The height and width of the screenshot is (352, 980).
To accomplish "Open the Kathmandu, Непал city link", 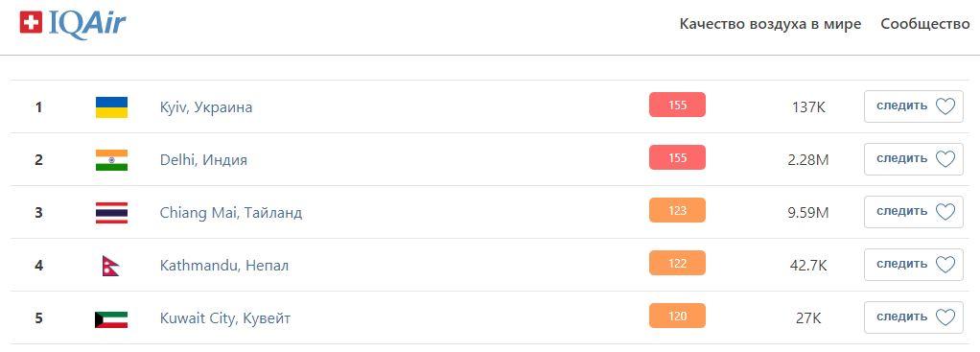I will point(224,266).
